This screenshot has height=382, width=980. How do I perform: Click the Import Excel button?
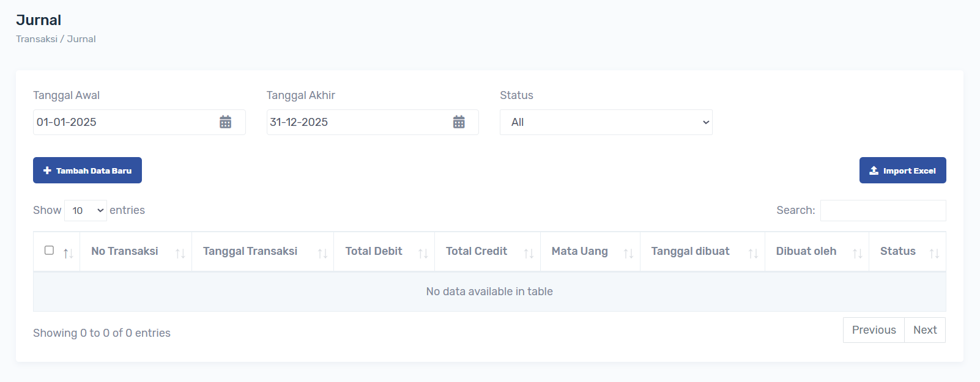(902, 171)
